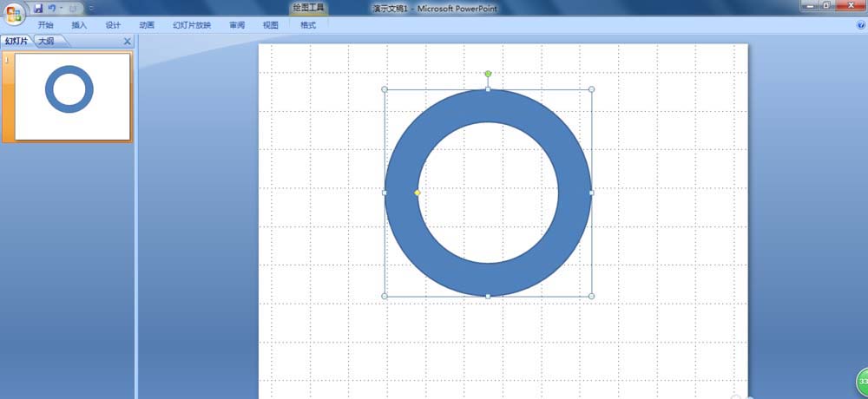Screen dimensions: 868x399
Task: Click the top-middle sizing handle of the shape
Action: click(488, 89)
